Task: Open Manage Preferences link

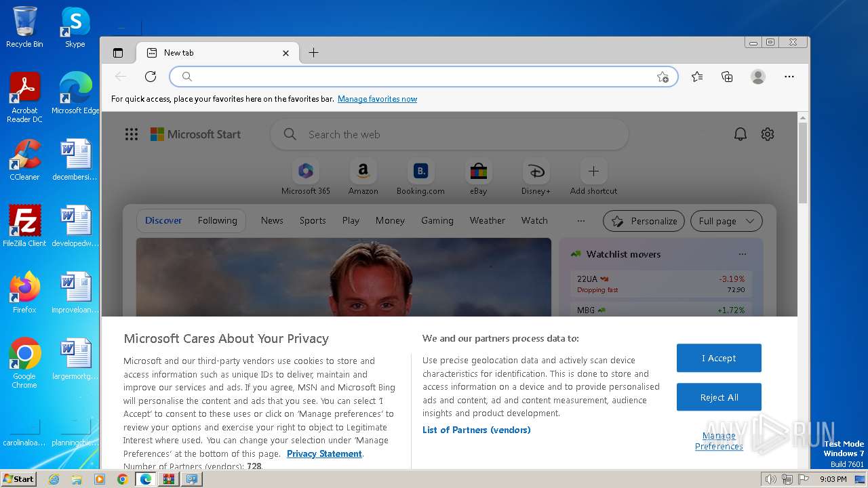Action: tap(719, 441)
